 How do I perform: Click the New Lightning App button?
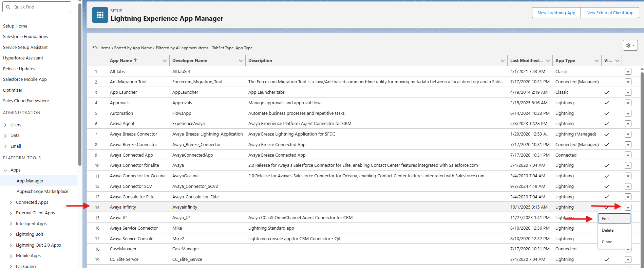[556, 13]
